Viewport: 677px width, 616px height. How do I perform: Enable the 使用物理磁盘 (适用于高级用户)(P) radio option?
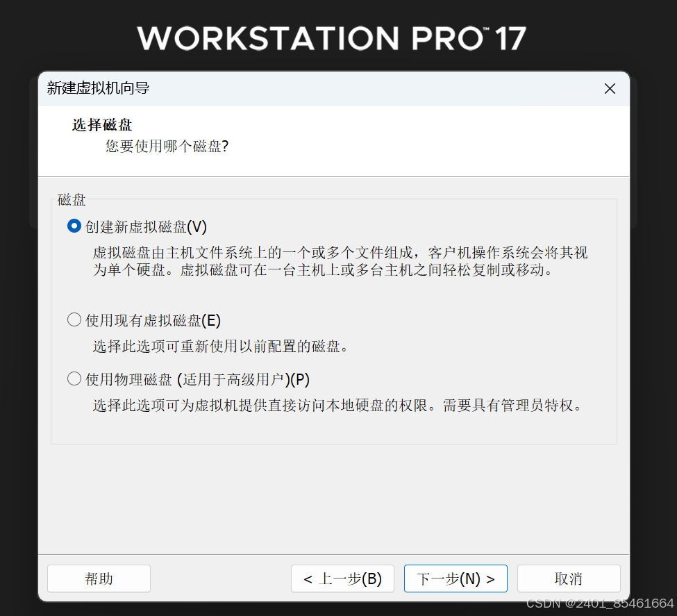74,379
